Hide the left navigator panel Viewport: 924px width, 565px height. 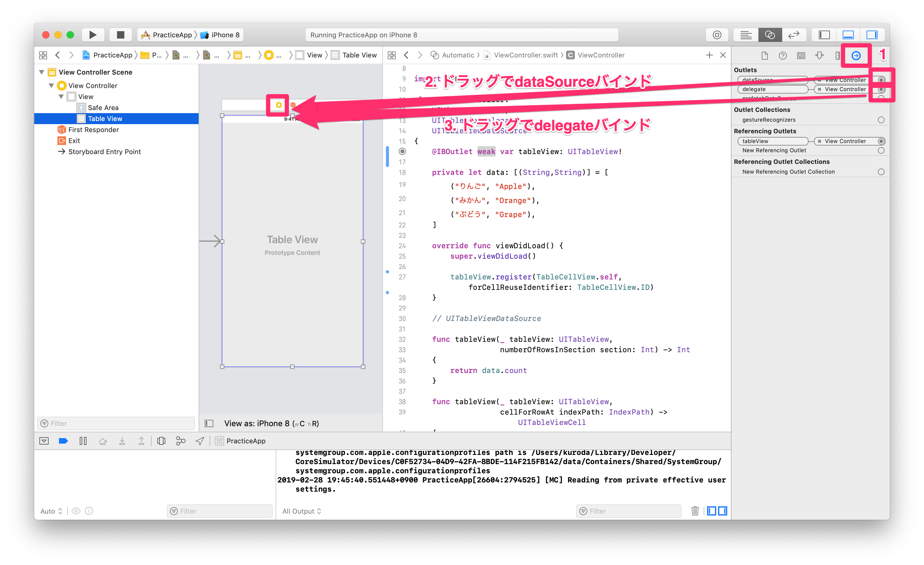point(824,35)
